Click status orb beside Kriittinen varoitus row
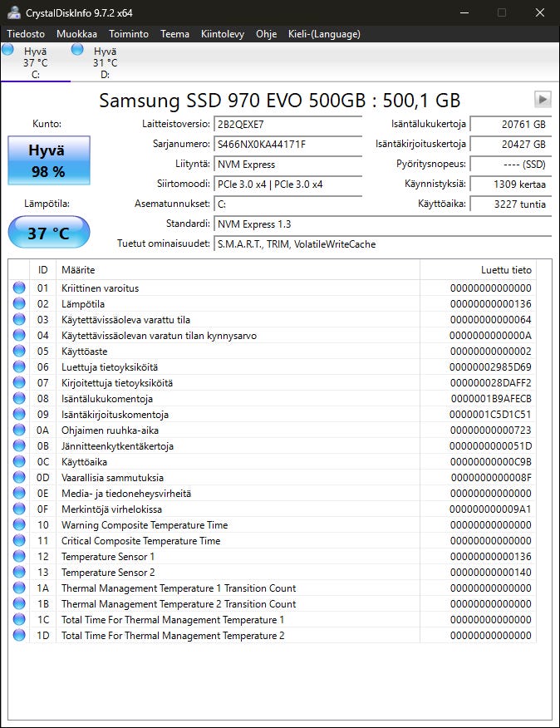560x728 pixels. pyautogui.click(x=19, y=288)
